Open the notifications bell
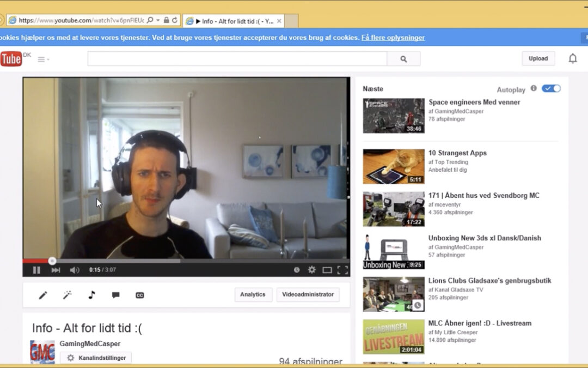Viewport: 588px width, 368px height. click(x=573, y=58)
